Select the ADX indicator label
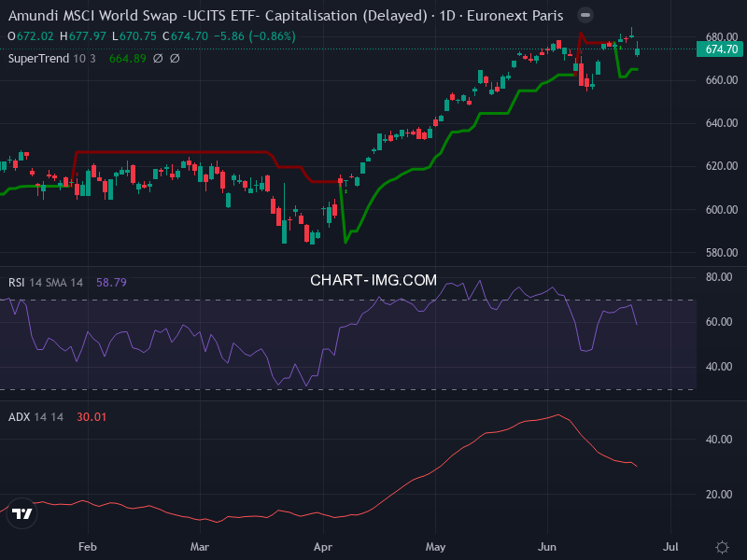Image resolution: width=747 pixels, height=560 pixels. (x=19, y=417)
